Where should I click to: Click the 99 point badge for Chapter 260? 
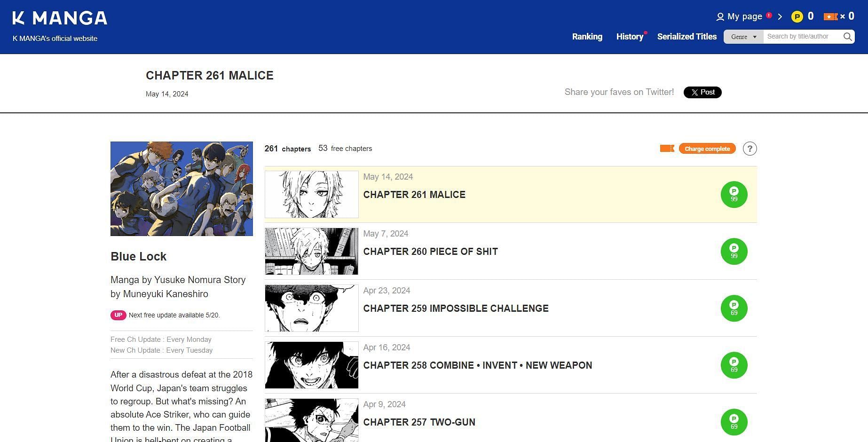point(734,252)
